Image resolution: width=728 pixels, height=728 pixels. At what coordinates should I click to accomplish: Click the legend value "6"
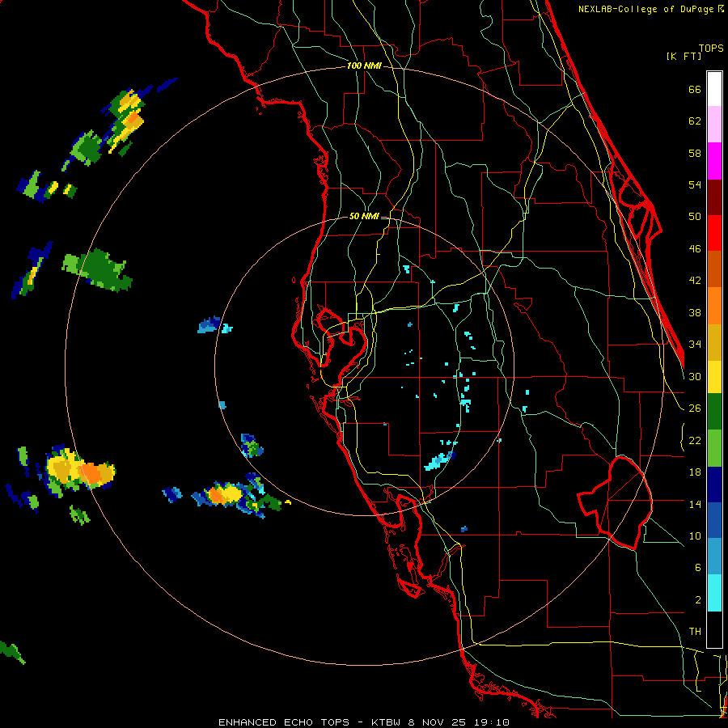click(697, 568)
